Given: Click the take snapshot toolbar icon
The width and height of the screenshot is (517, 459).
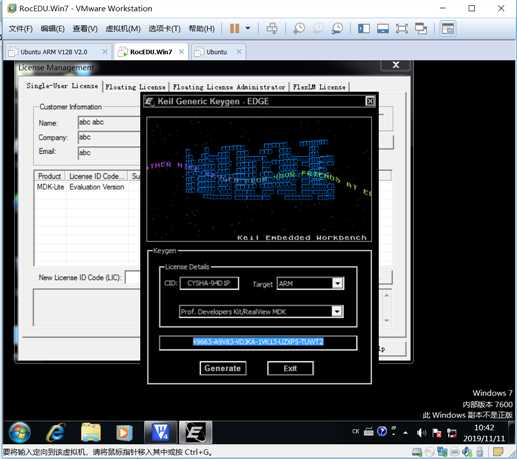Looking at the screenshot, I should pos(299,28).
